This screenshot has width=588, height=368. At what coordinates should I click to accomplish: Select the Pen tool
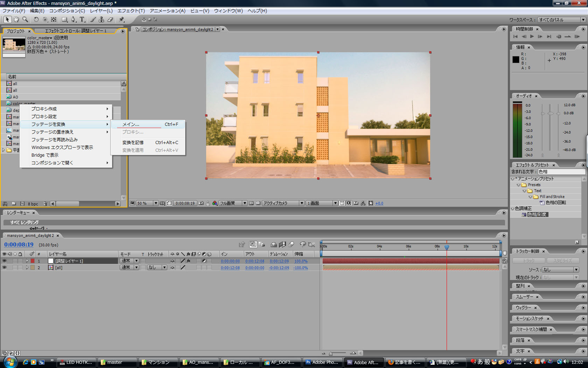coord(73,20)
